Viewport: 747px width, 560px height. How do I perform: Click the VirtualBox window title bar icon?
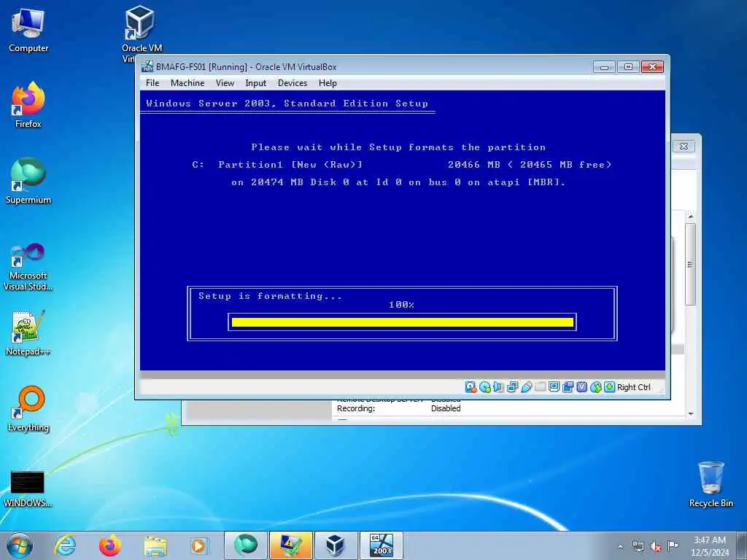point(147,66)
